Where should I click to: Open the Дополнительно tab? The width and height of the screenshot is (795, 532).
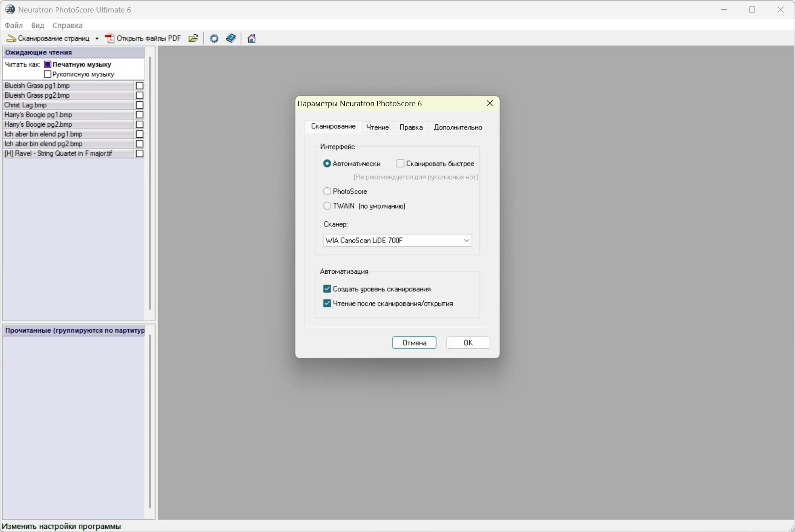tap(458, 127)
